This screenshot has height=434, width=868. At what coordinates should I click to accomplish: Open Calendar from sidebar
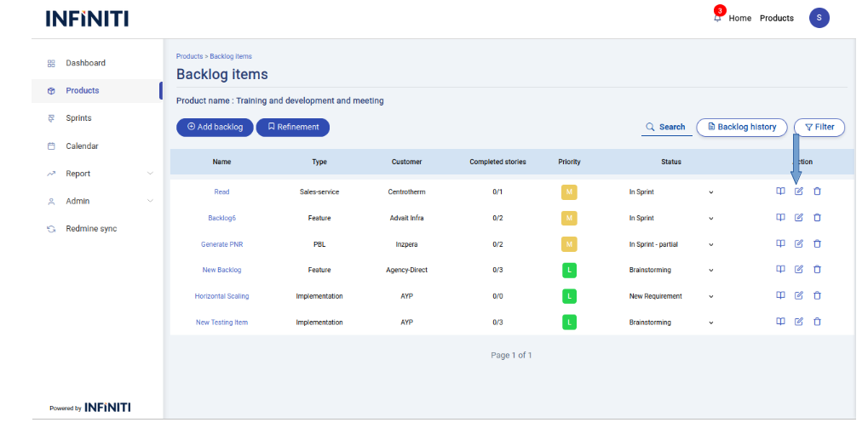81,146
